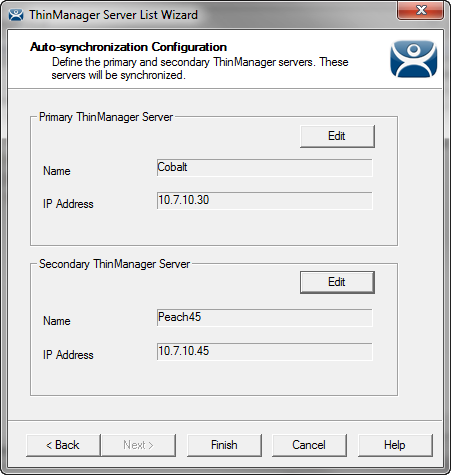Click the Primary ThinManager Server group label
Image resolution: width=451 pixels, height=475 pixels.
click(106, 117)
